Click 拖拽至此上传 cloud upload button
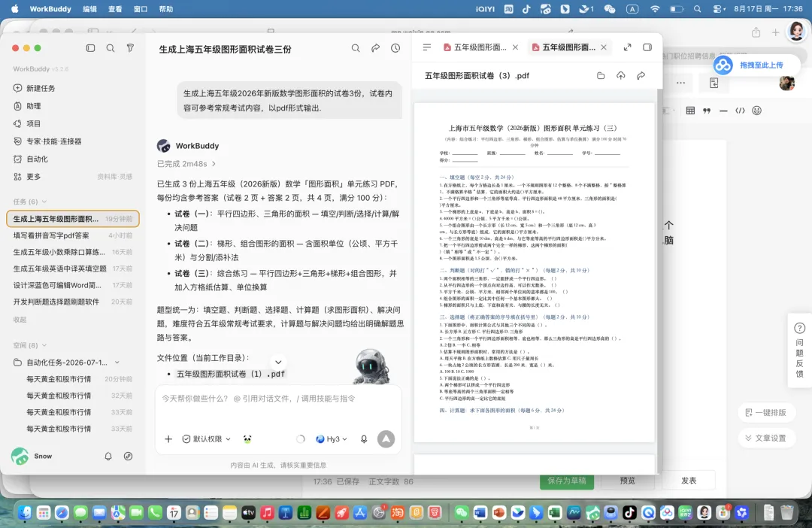 click(x=755, y=65)
